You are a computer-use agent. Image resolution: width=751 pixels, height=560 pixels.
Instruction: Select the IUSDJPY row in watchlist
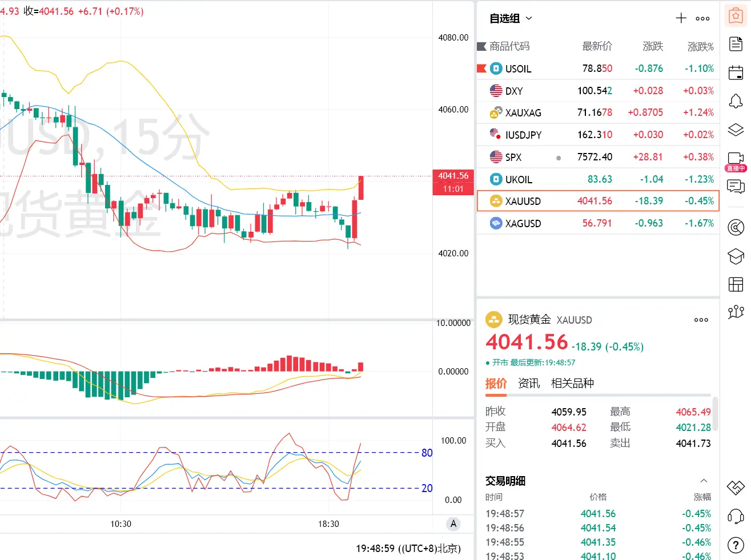click(598, 135)
